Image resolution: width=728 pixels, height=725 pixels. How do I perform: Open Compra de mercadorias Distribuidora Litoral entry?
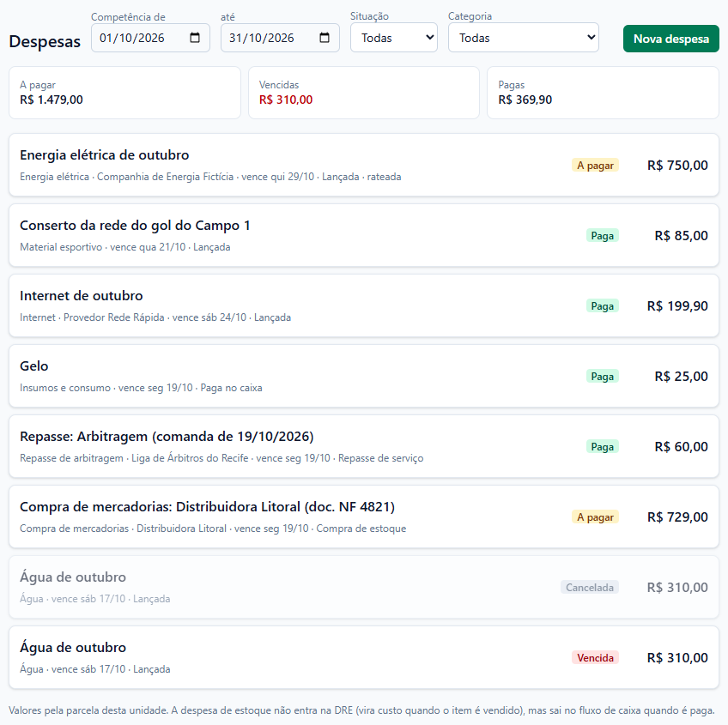(x=364, y=517)
